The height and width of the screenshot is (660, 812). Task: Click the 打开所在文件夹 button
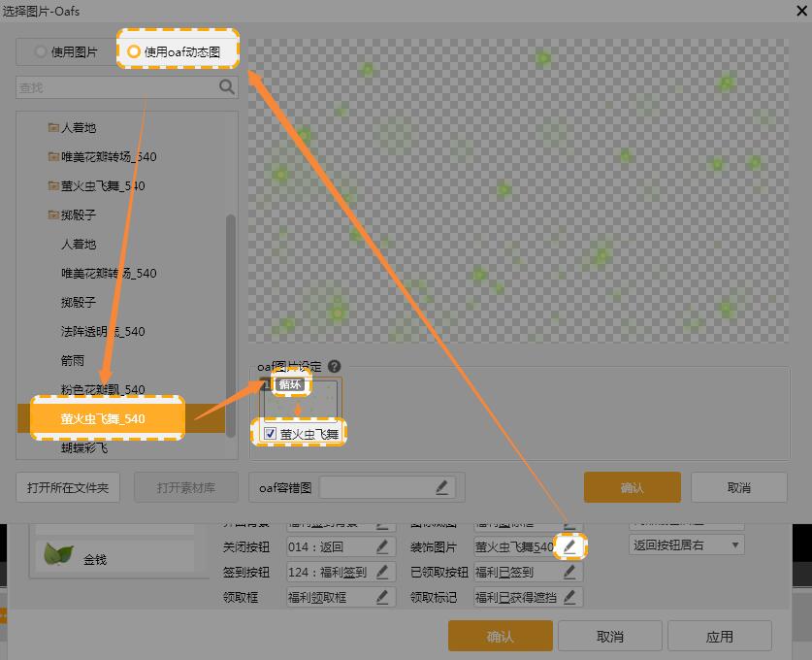click(68, 487)
